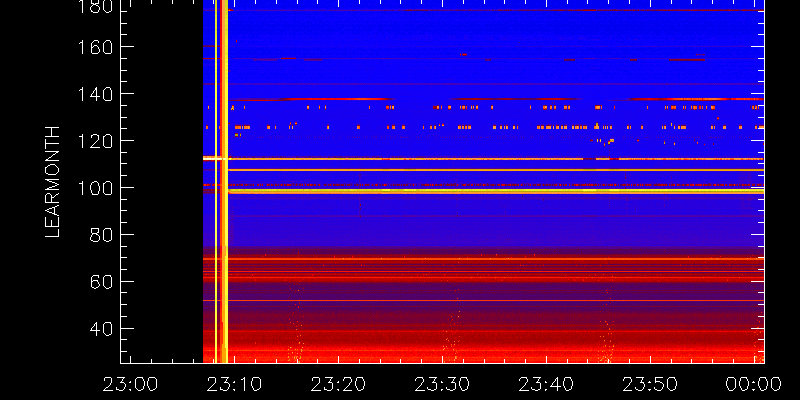Click the 60 frequency axis label
Viewport: 800px width, 400px height.
tap(101, 282)
